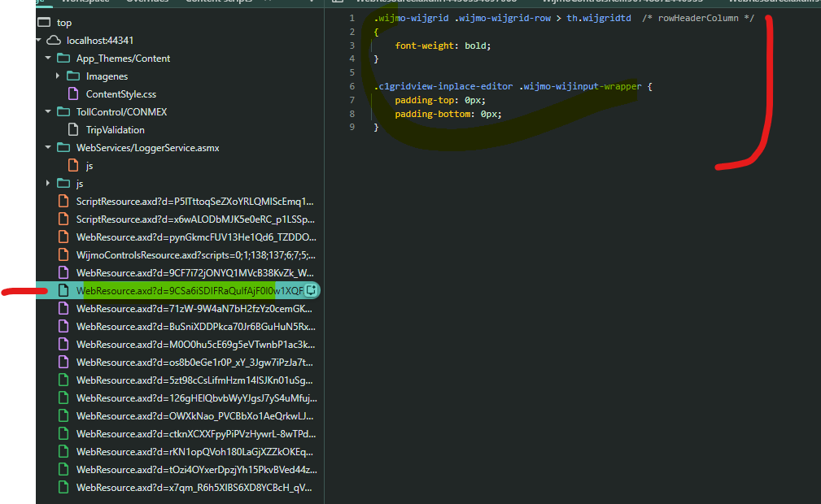Click the rowHeaderColumn comment
Image resolution: width=821 pixels, height=504 pixels.
698,19
